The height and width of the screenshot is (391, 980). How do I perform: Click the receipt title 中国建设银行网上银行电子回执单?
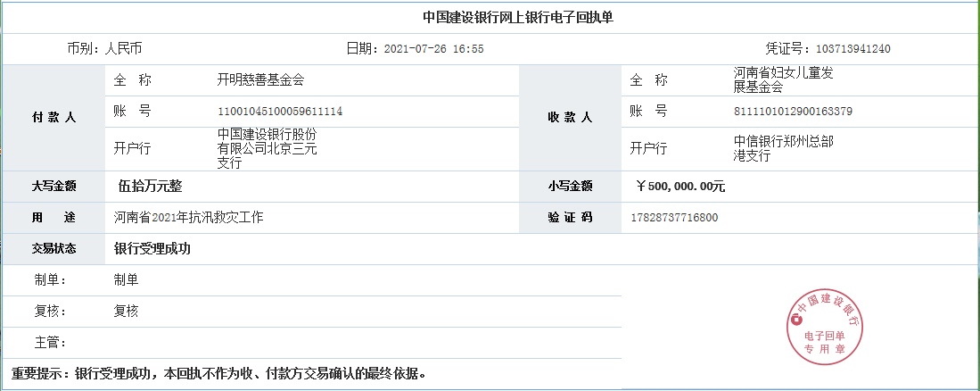511,17
